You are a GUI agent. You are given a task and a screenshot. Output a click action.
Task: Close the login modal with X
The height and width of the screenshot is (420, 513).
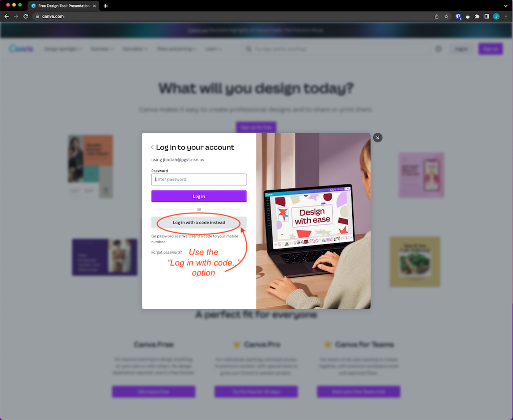point(378,137)
